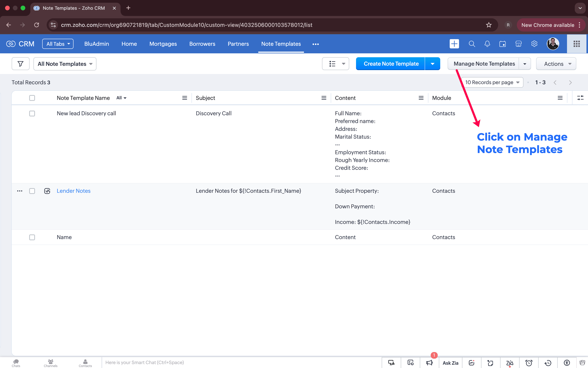Select the New lead Discovery call checkbox
The width and height of the screenshot is (588, 368).
click(x=32, y=113)
